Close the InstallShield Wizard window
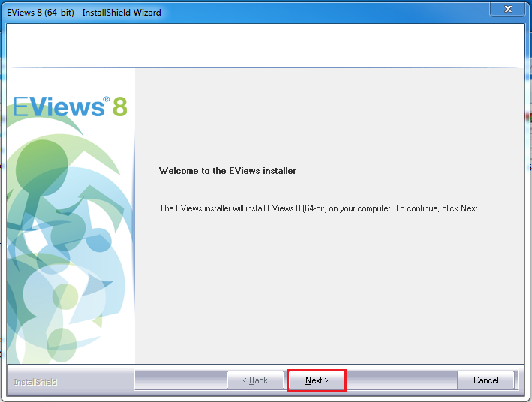Image resolution: width=532 pixels, height=402 pixels. tap(507, 9)
